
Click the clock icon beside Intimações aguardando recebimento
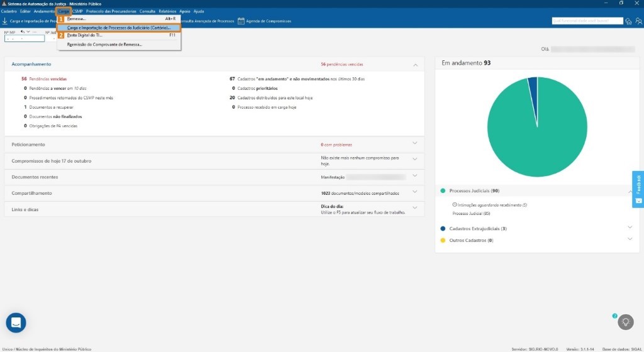coord(454,204)
